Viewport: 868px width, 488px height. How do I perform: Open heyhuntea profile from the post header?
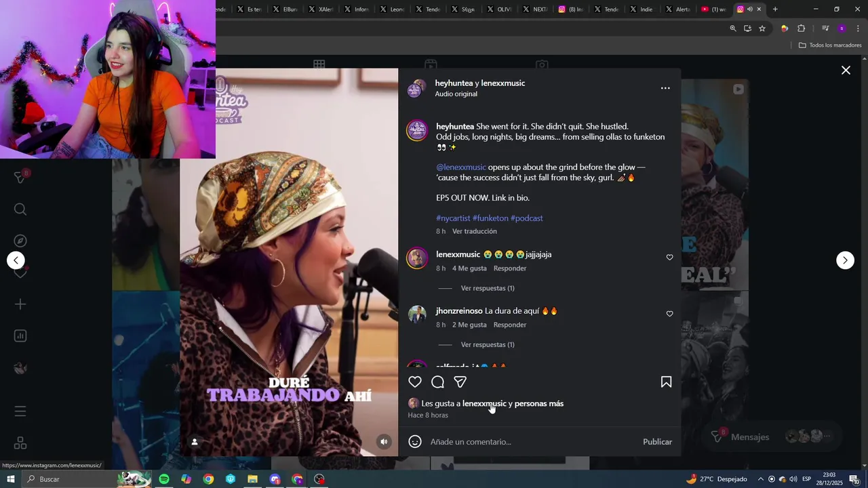click(454, 83)
